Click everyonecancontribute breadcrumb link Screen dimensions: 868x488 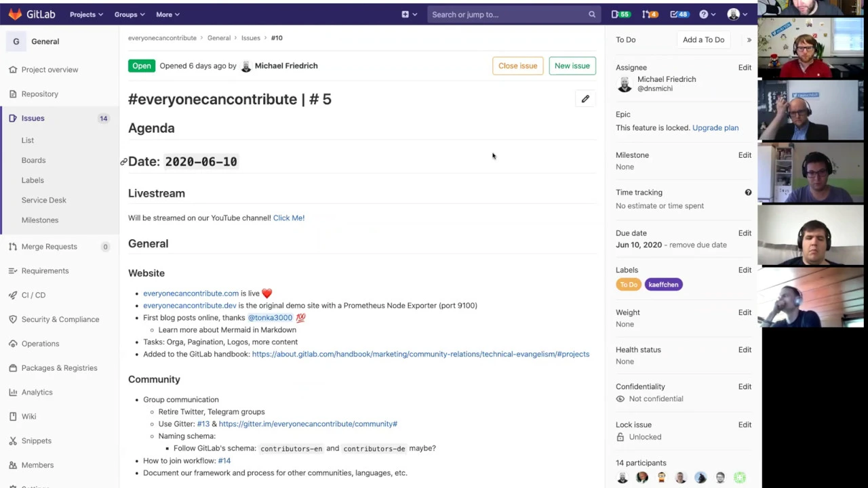(162, 38)
